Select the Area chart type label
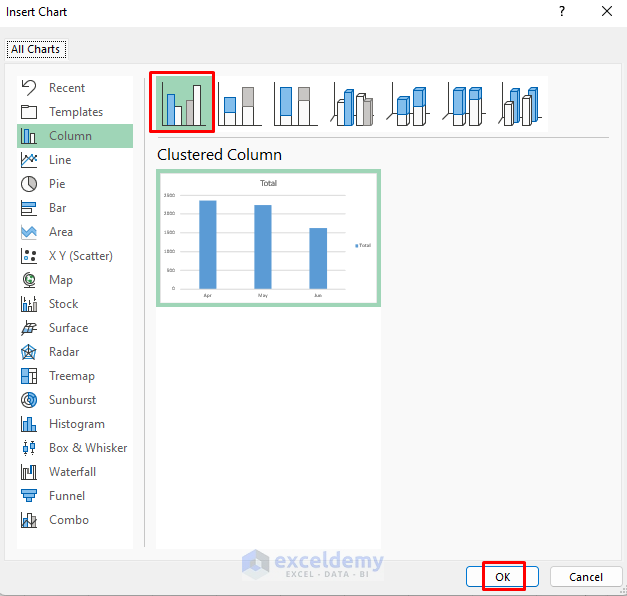 [61, 232]
